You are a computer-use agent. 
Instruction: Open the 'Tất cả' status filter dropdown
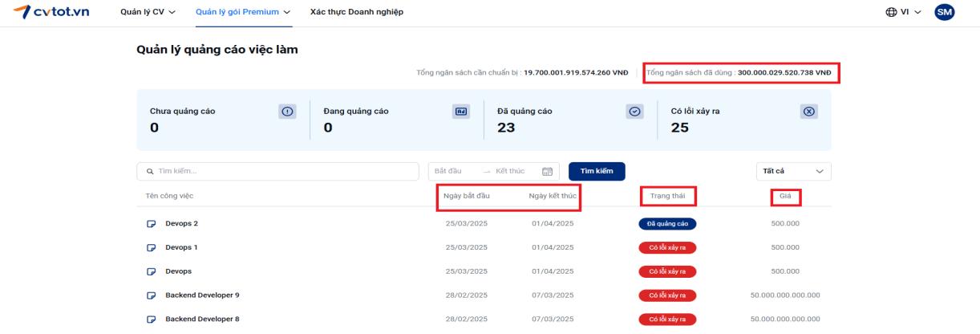tap(793, 171)
